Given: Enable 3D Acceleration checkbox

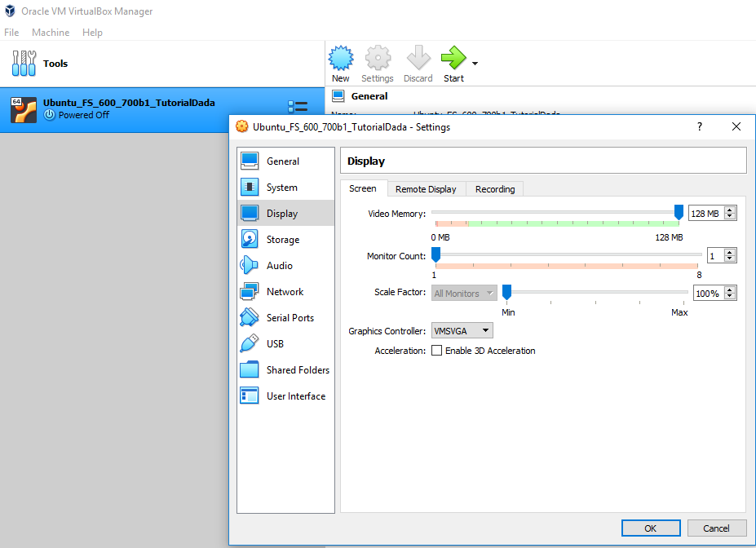Looking at the screenshot, I should [437, 351].
